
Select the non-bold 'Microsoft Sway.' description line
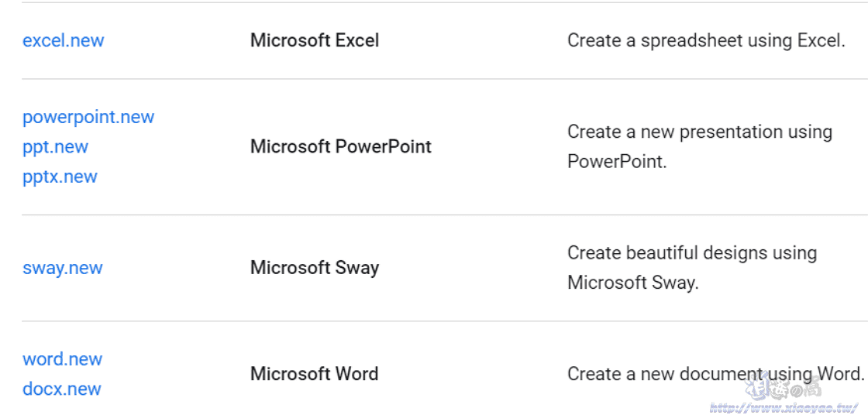(633, 283)
